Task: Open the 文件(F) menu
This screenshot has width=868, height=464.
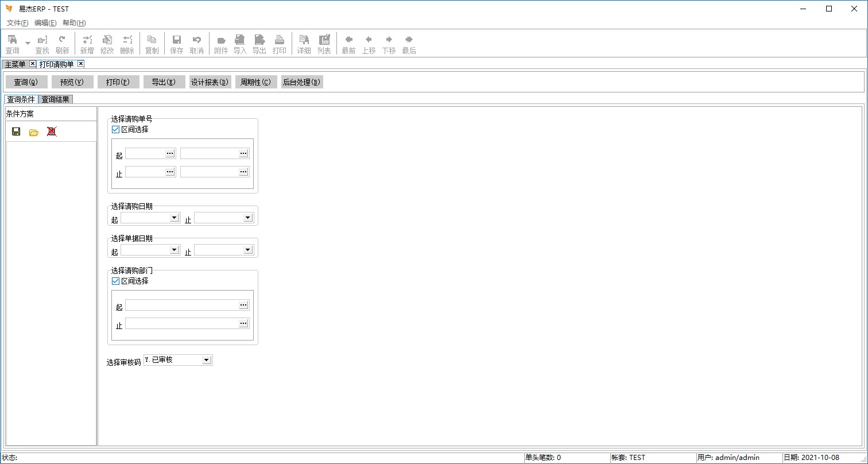Action: click(x=17, y=23)
